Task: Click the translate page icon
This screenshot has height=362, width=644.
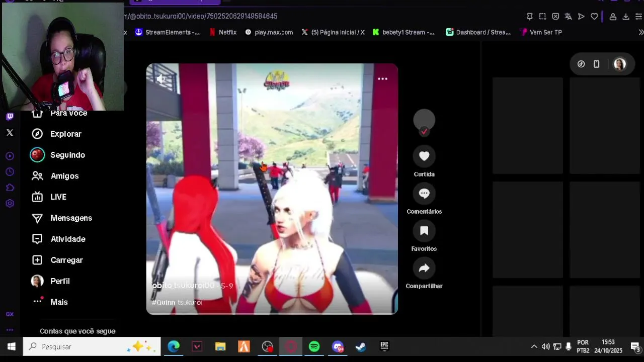Action: [568, 17]
